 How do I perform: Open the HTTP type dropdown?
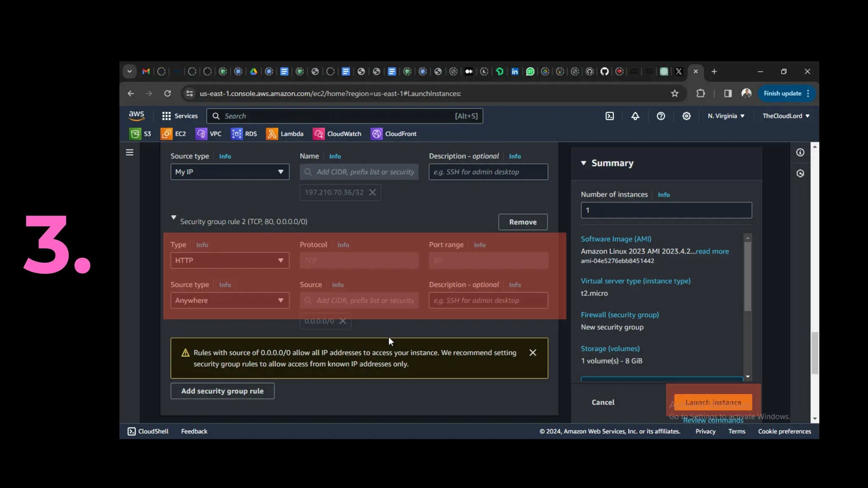(x=230, y=261)
